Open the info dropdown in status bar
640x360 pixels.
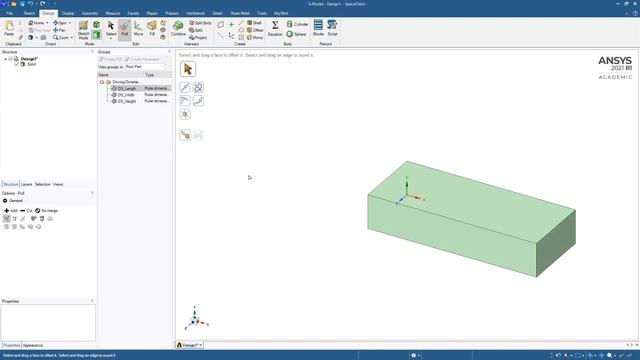click(x=416, y=356)
